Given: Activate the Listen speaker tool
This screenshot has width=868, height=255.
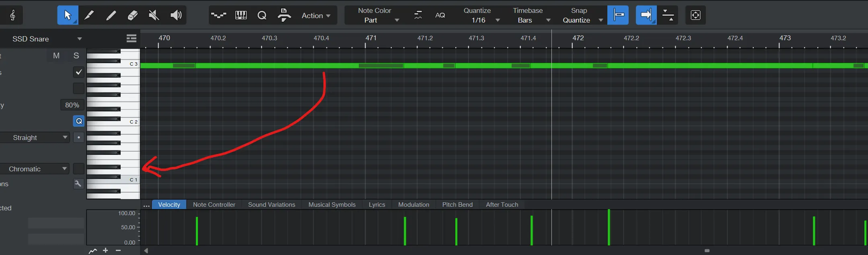Looking at the screenshot, I should [176, 15].
